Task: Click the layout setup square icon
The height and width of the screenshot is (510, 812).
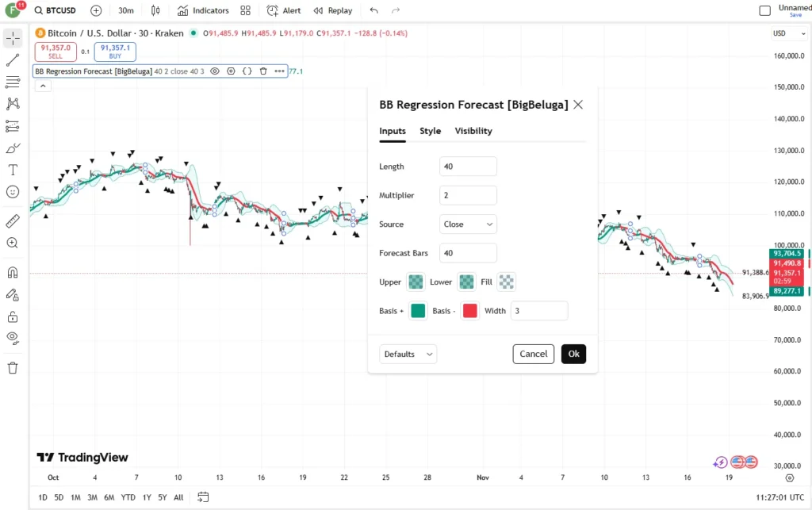Action: [x=765, y=10]
